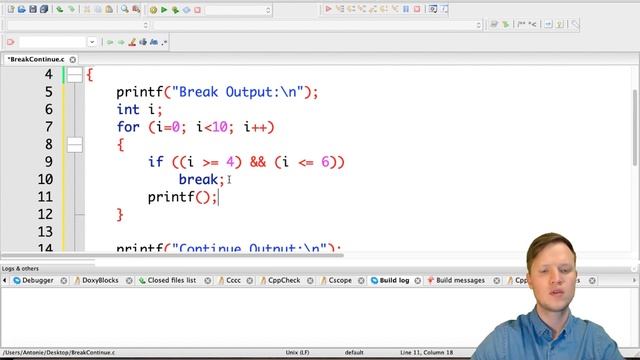Pause the debugger
The height and width of the screenshot is (360, 640).
[406, 9]
